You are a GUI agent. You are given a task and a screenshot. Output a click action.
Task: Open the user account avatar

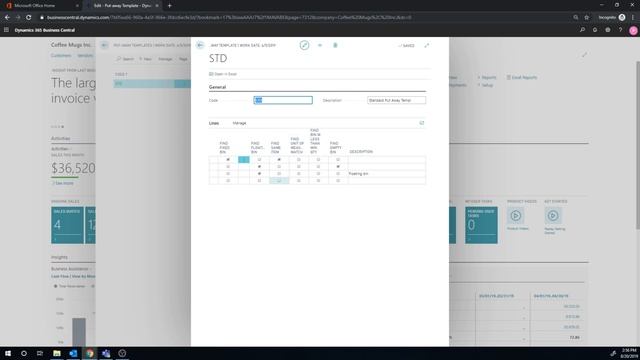633,30
